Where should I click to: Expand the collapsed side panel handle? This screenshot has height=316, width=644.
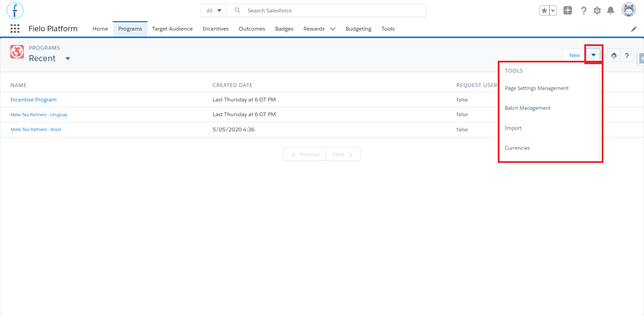(641, 59)
